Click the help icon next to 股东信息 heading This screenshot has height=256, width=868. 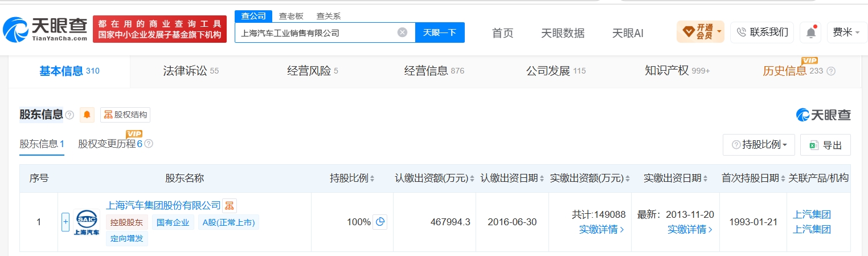coord(69,115)
